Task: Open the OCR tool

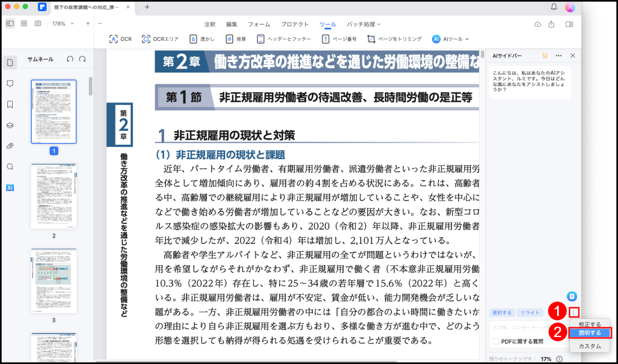Action: (120, 39)
